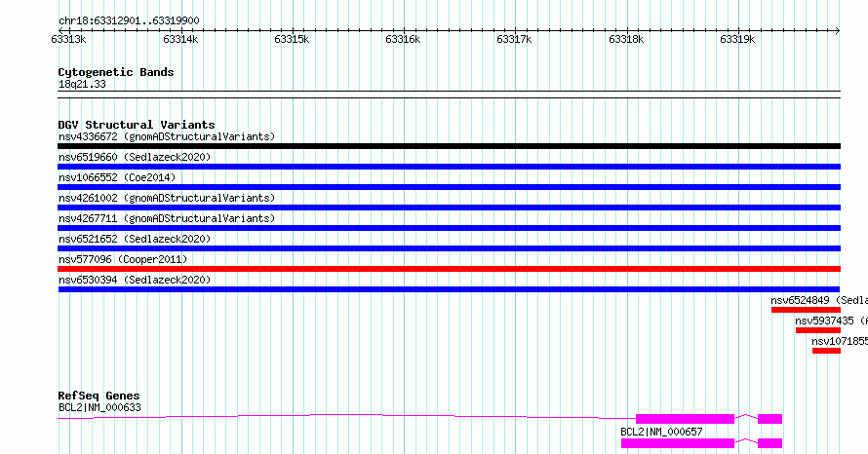Click the nsv6519660 (Sedlazeck2020) label

(x=135, y=157)
